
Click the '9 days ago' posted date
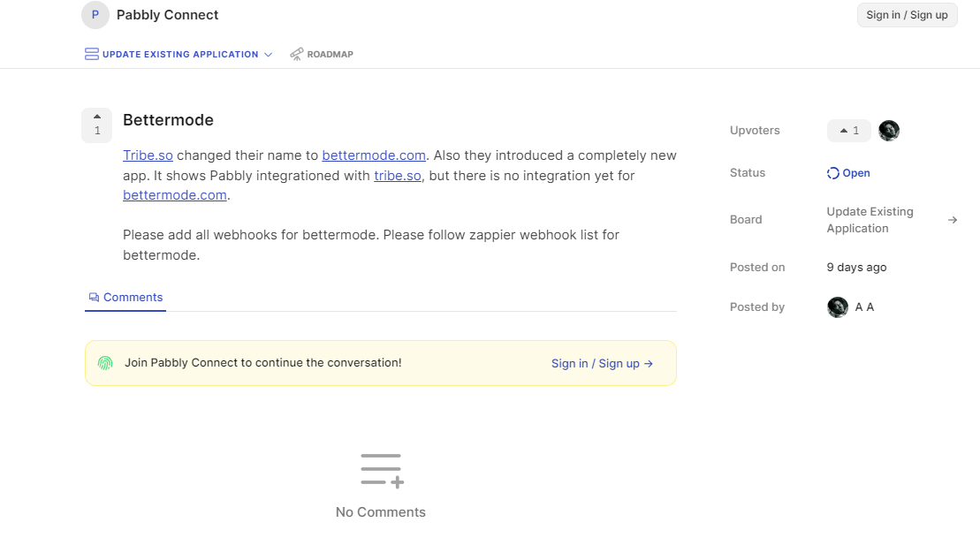(857, 268)
